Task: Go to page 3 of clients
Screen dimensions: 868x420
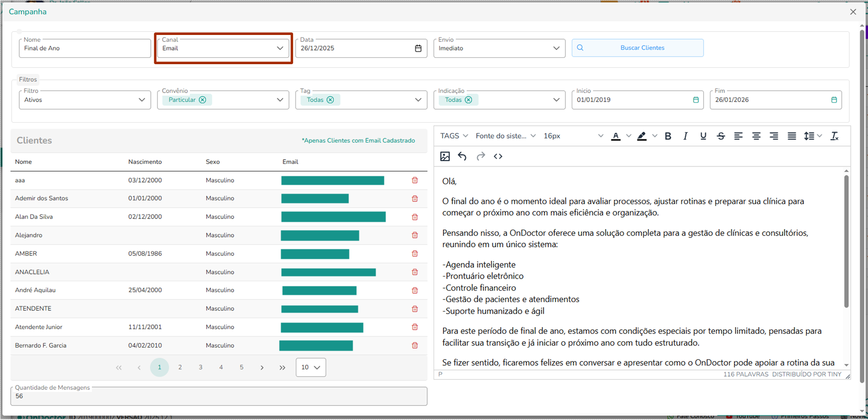Action: pyautogui.click(x=200, y=367)
